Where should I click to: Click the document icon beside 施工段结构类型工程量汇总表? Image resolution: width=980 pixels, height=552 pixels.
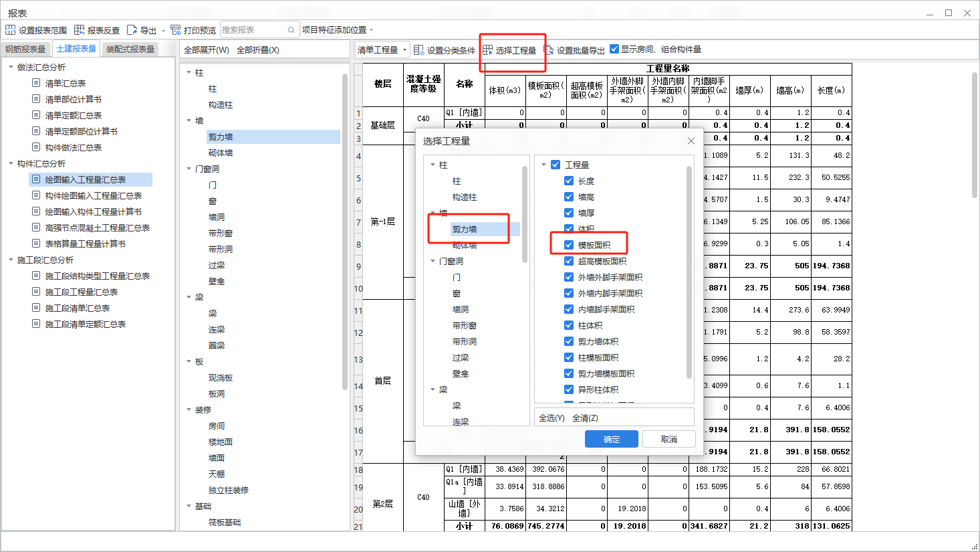pos(36,276)
